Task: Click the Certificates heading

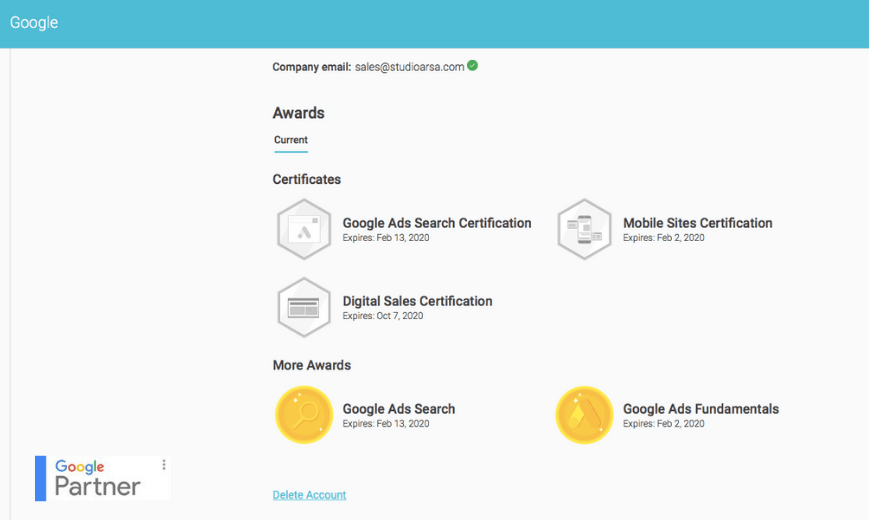Action: pyautogui.click(x=306, y=180)
